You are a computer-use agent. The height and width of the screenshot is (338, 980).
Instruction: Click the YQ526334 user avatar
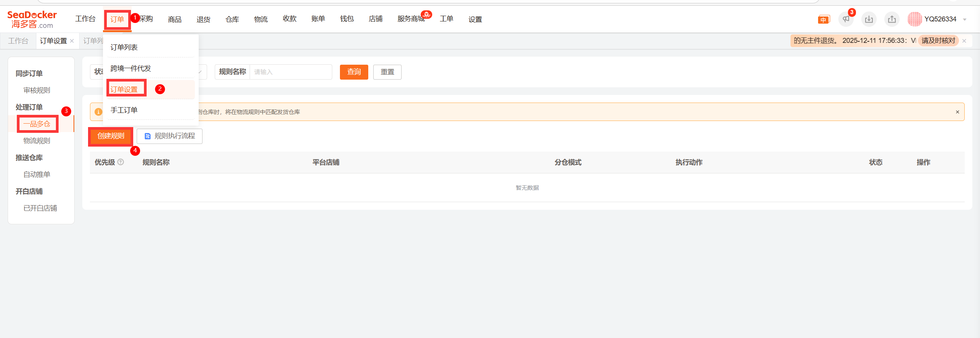tap(915, 19)
